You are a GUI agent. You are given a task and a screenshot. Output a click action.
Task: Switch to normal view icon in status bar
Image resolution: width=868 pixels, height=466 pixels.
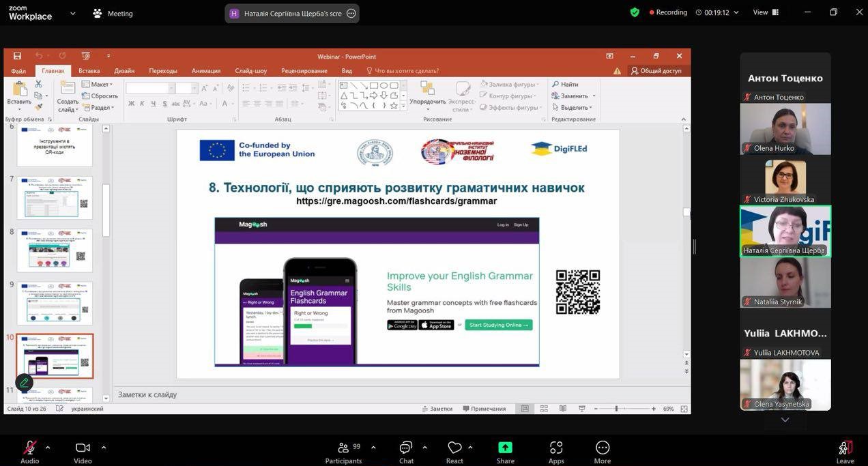pos(525,409)
